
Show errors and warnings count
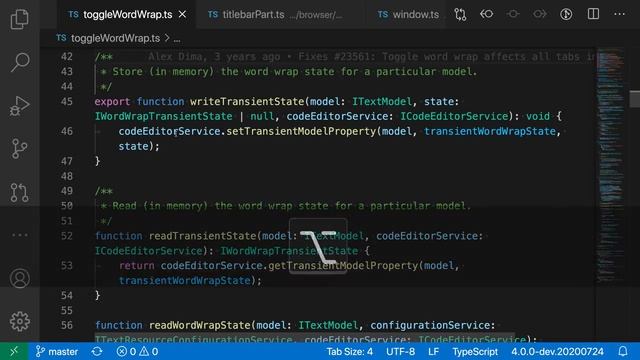coord(137,351)
